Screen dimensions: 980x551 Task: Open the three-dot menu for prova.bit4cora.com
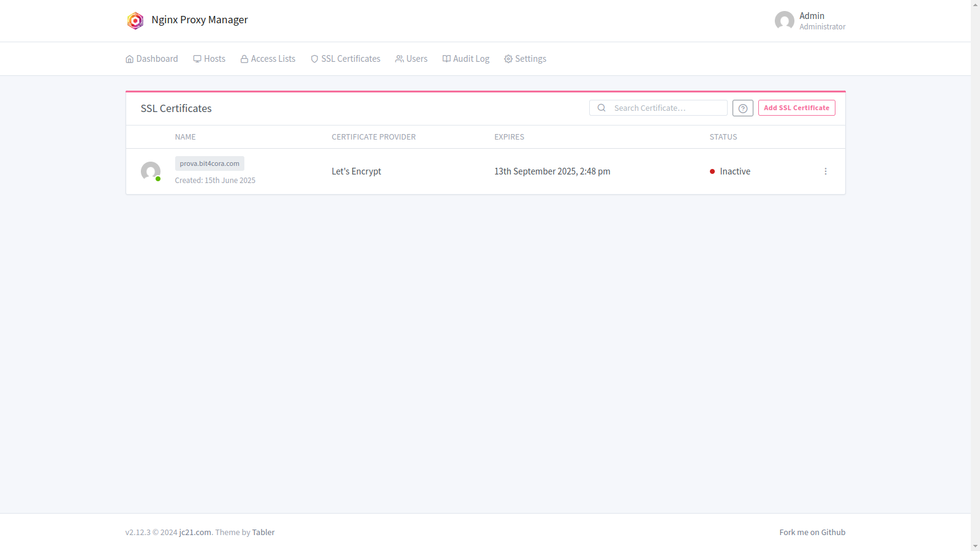point(826,171)
